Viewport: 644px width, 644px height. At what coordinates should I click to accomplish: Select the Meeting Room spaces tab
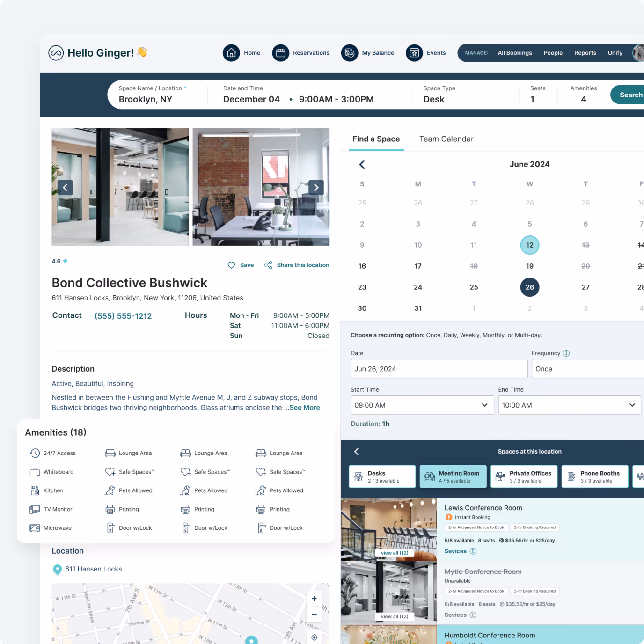[x=453, y=476]
